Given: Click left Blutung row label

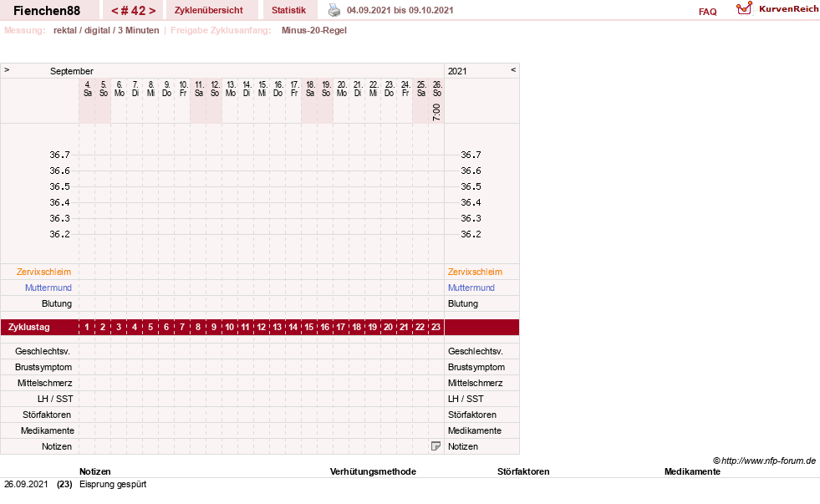Looking at the screenshot, I should 57,303.
